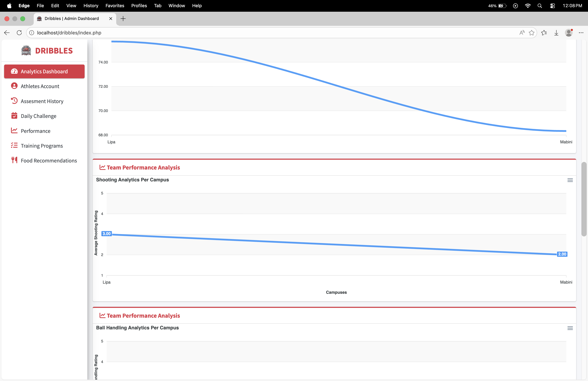Click the Athletes Account user icon
588x381 pixels.
tap(14, 86)
